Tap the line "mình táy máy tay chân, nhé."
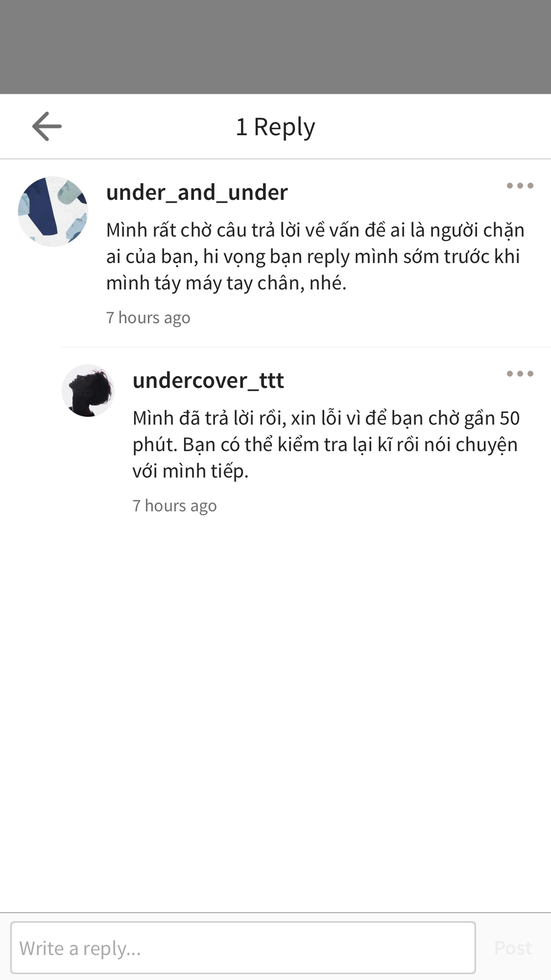The height and width of the screenshot is (980, 551). tap(226, 283)
